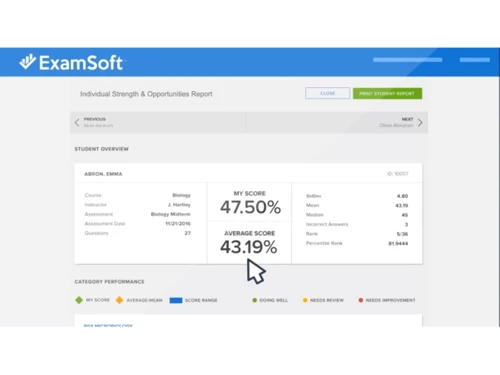Click the Student Overview heading
The image size is (500, 375).
click(102, 149)
